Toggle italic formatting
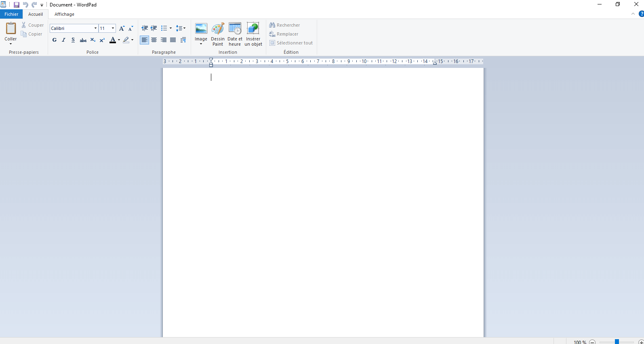The image size is (644, 344). coord(64,40)
